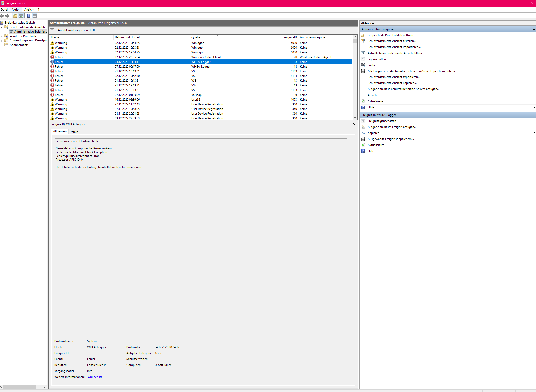Sort by the Ebene column header
The image size is (536, 392).
tap(81, 37)
